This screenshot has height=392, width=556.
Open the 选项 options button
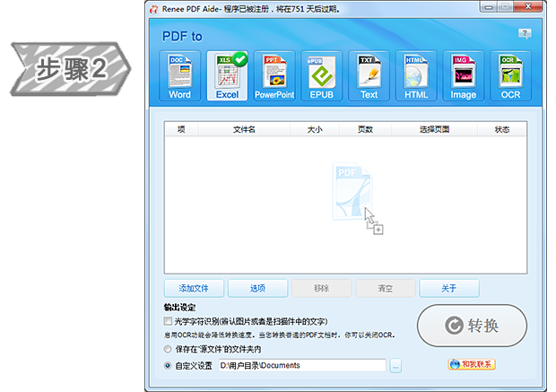pyautogui.click(x=257, y=288)
